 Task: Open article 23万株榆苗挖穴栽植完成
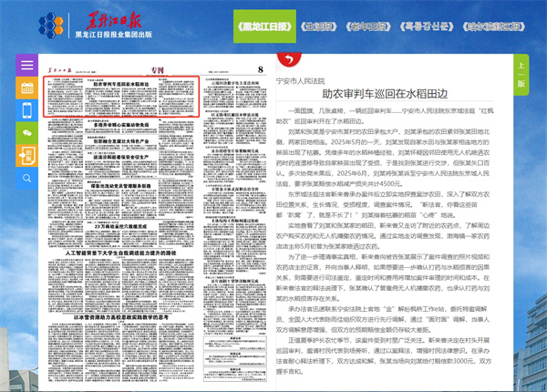coord(121,226)
